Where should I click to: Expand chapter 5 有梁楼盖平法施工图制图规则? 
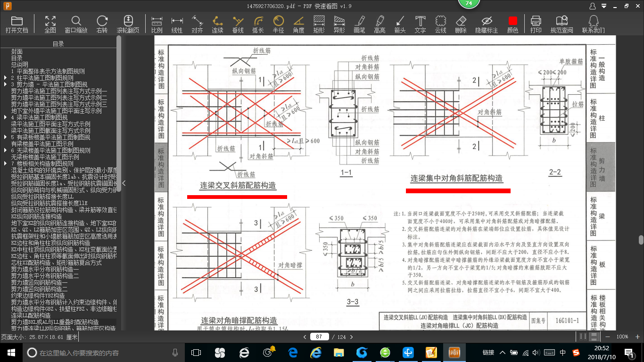click(5, 137)
